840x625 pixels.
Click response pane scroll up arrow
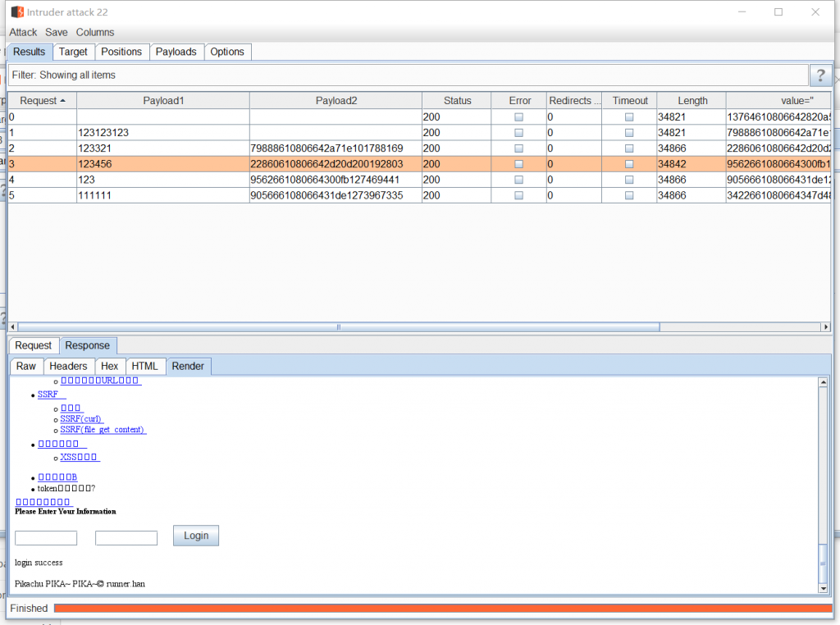[x=823, y=382]
